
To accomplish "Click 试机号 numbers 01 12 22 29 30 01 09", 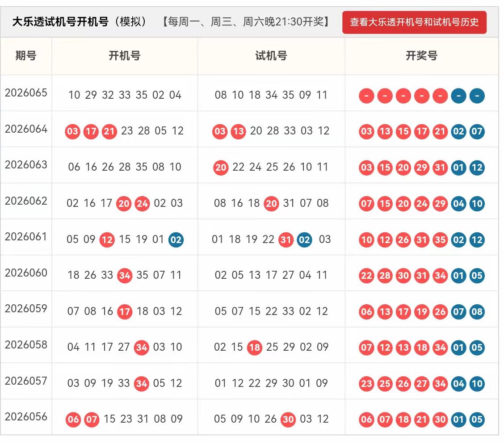I will pos(271,383).
